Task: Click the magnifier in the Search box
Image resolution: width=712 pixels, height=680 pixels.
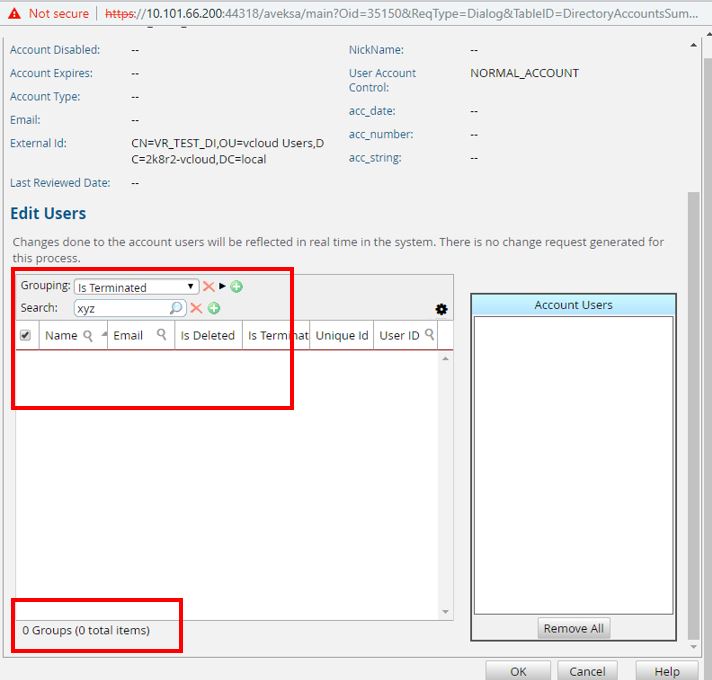Action: 177,308
